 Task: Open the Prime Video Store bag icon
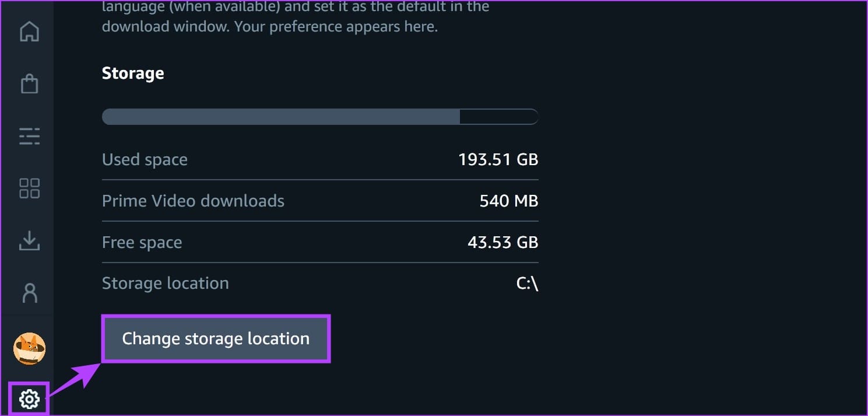tap(29, 83)
